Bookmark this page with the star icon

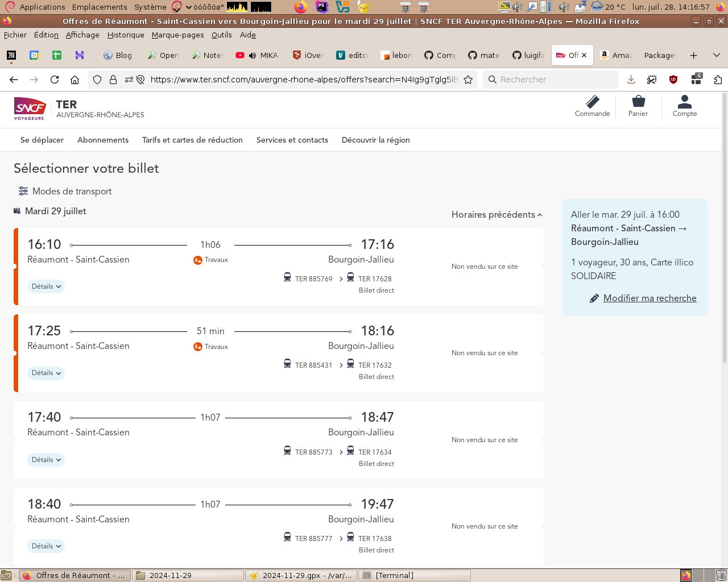click(x=468, y=80)
